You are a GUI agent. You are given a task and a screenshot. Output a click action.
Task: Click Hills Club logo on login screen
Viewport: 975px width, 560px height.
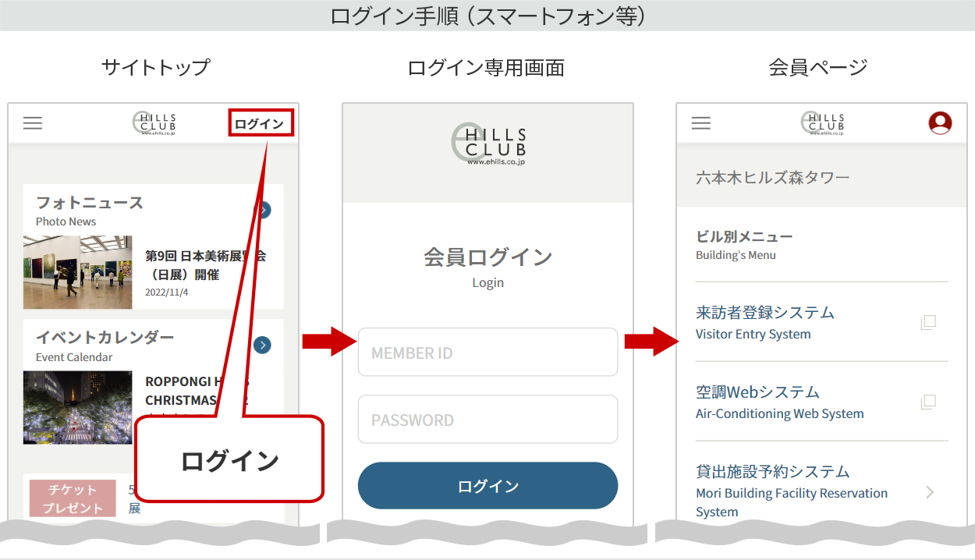(x=488, y=146)
